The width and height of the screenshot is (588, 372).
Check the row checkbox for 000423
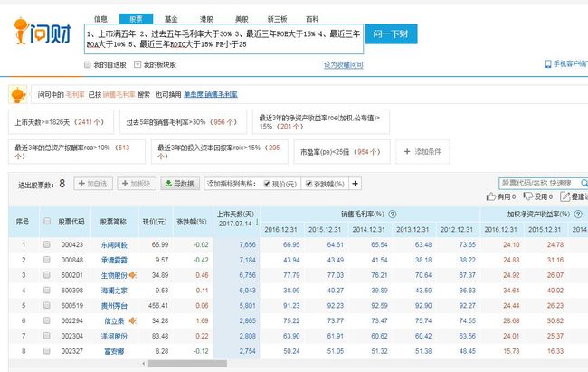coord(46,244)
